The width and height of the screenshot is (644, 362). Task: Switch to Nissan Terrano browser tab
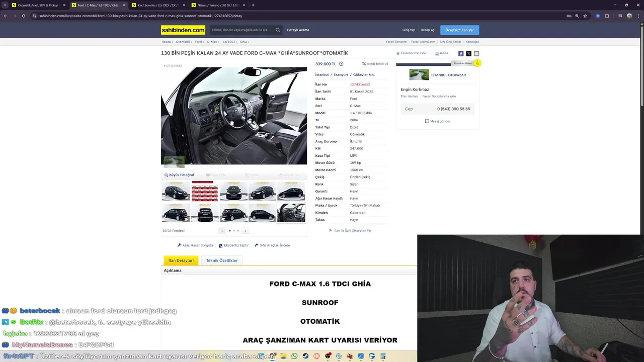218,5
